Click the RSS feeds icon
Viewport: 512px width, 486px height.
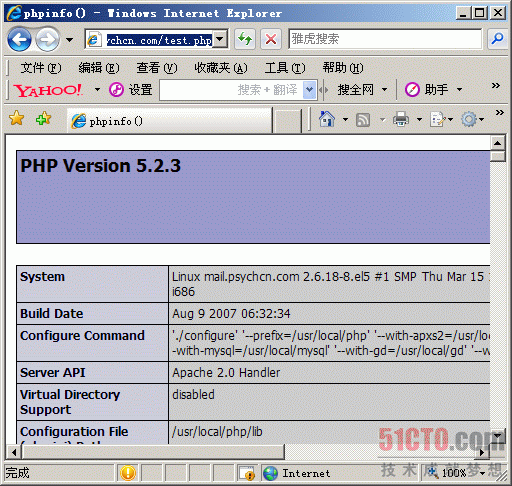(363, 120)
